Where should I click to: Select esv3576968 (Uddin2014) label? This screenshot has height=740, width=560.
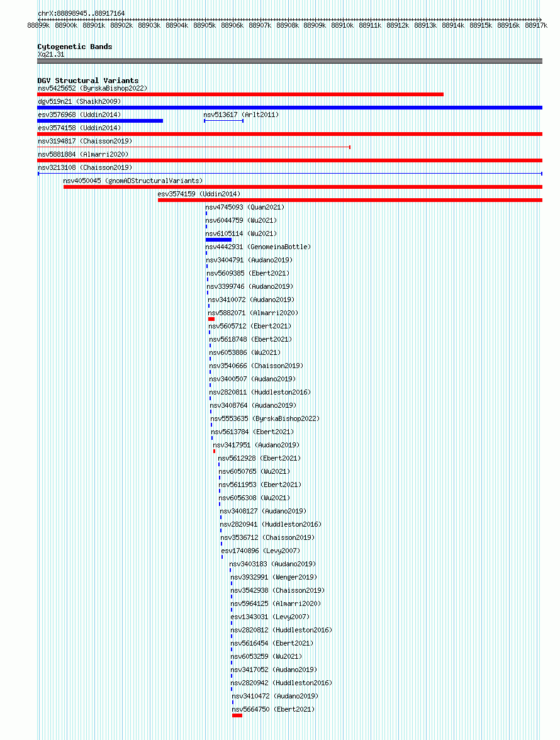(79, 115)
